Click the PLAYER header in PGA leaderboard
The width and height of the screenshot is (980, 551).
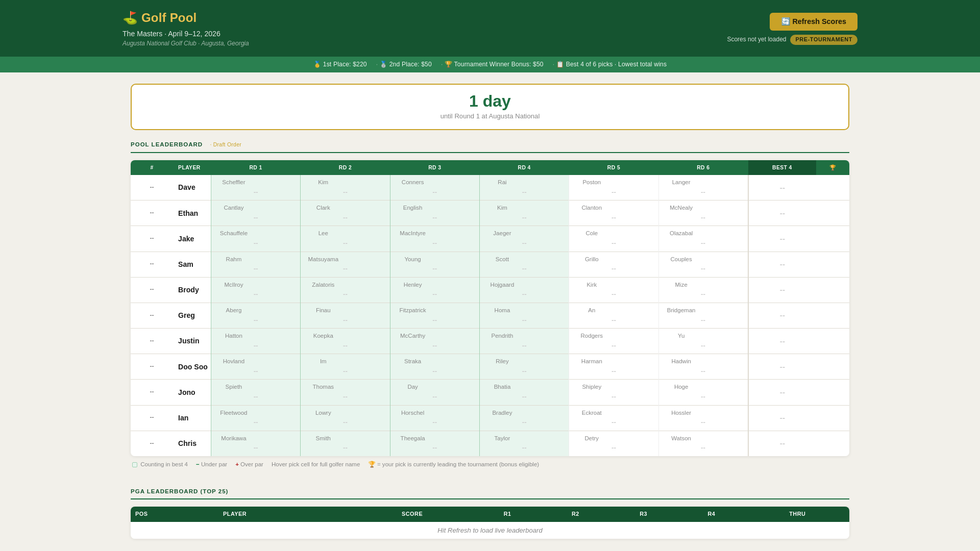click(235, 514)
